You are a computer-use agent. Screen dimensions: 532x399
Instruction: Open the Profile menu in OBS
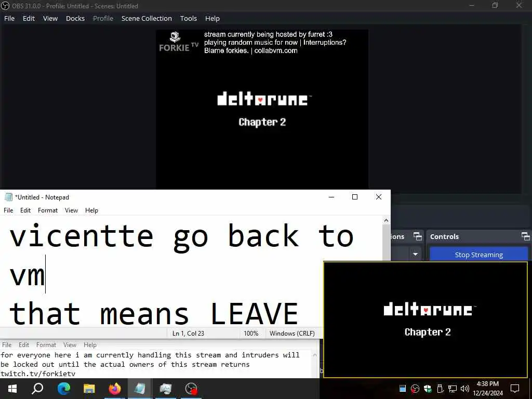pos(103,18)
